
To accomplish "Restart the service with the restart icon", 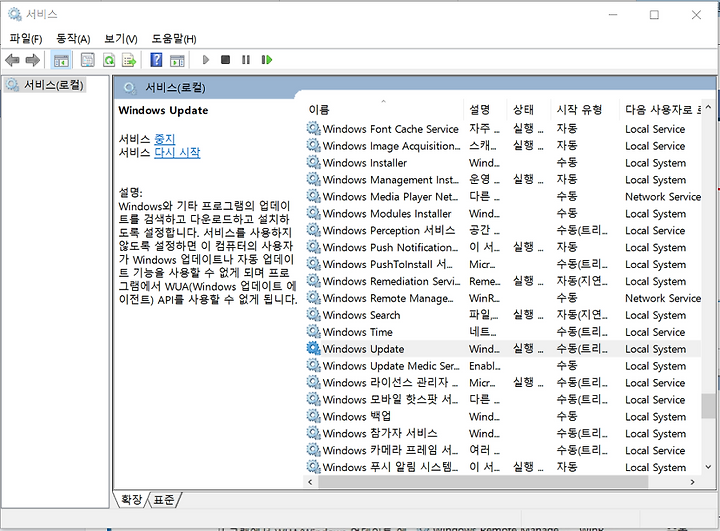I will (266, 60).
